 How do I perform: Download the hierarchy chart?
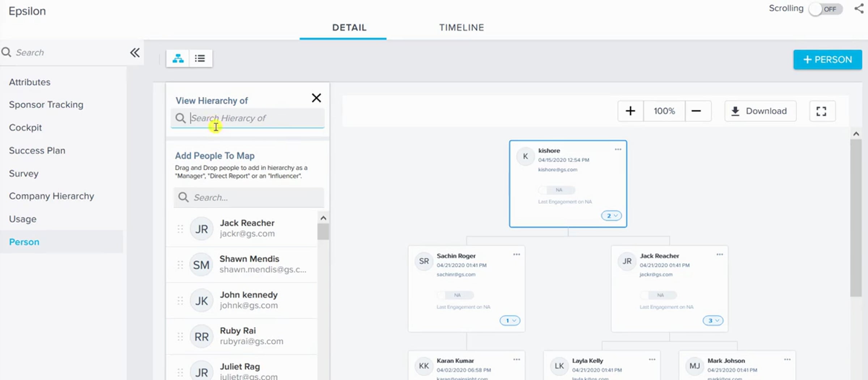760,111
